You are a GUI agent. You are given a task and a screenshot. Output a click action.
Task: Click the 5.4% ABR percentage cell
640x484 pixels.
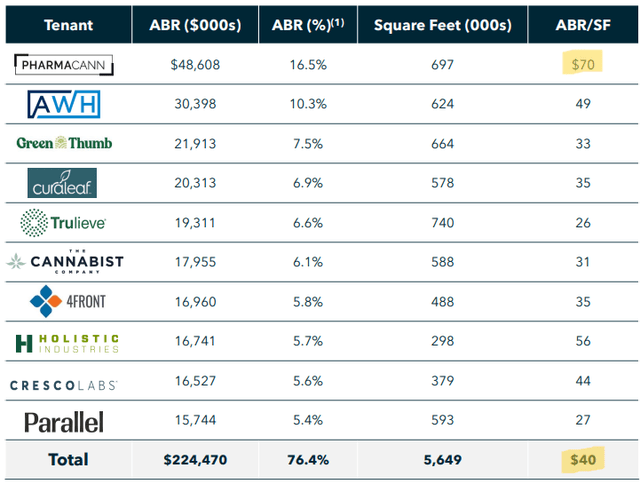[x=308, y=420]
